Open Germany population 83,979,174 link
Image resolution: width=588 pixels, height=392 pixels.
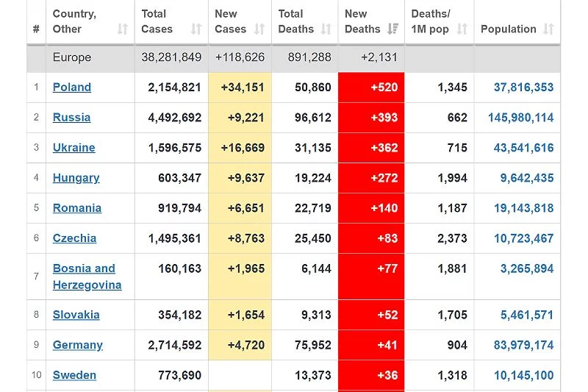523,345
